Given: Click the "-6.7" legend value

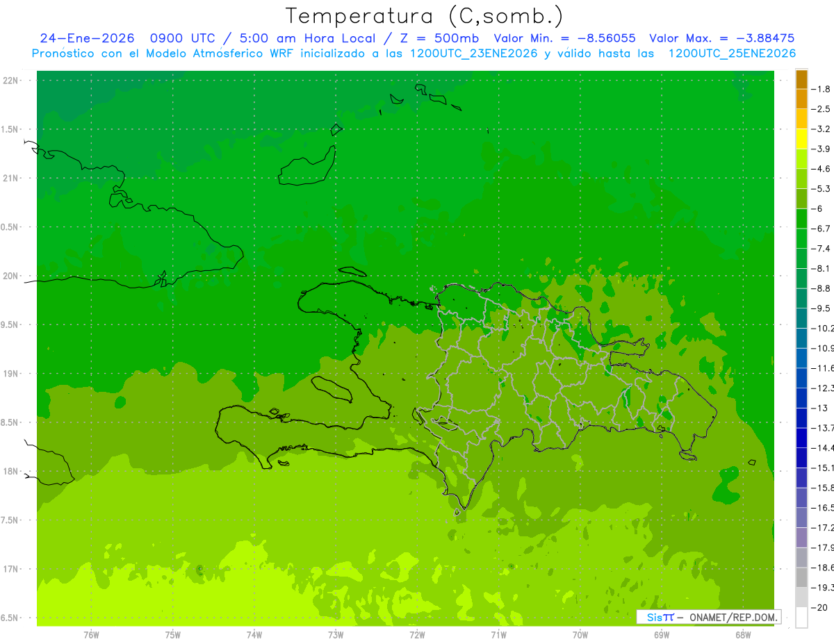Looking at the screenshot, I should [821, 229].
